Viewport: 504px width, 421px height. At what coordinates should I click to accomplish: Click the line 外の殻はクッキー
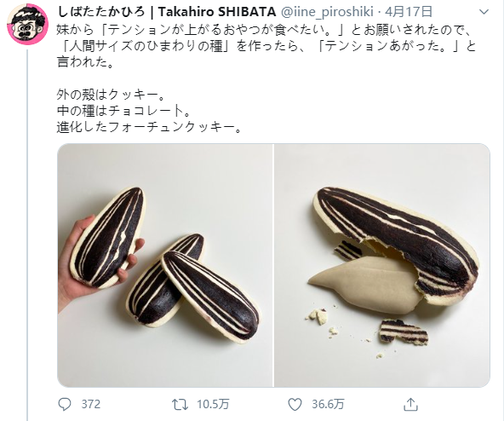(x=111, y=95)
